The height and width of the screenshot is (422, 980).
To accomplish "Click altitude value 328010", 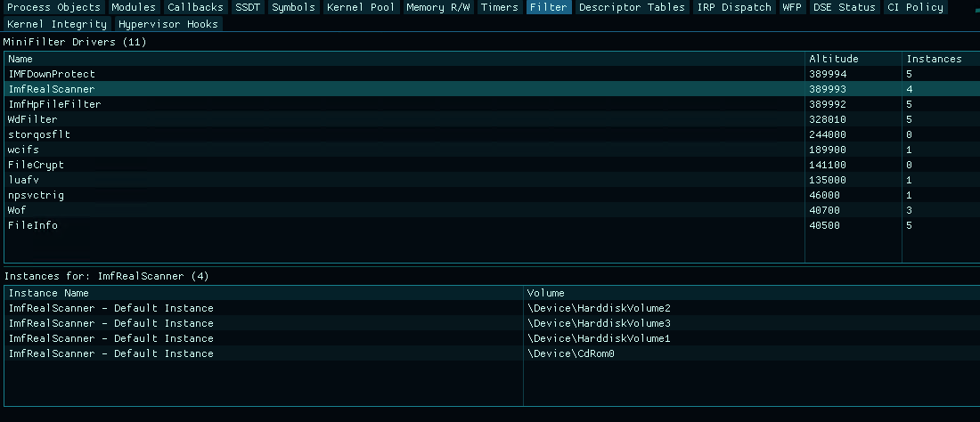I will (x=828, y=119).
